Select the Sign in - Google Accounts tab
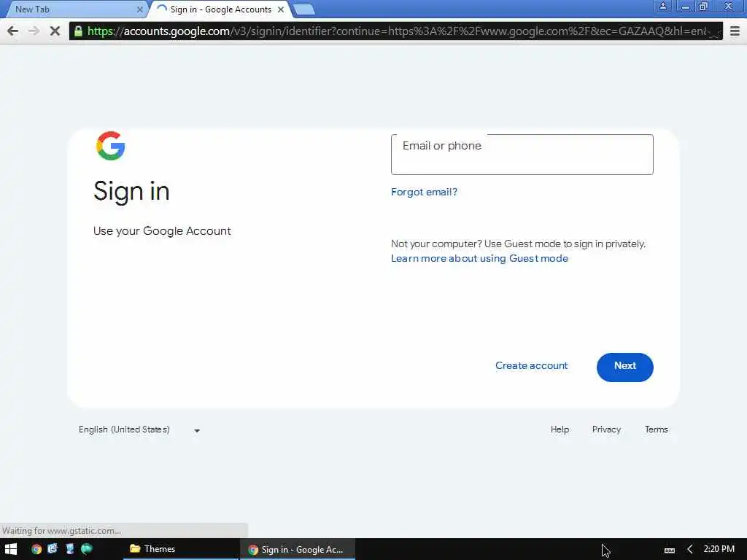This screenshot has height=560, width=747. pos(220,9)
